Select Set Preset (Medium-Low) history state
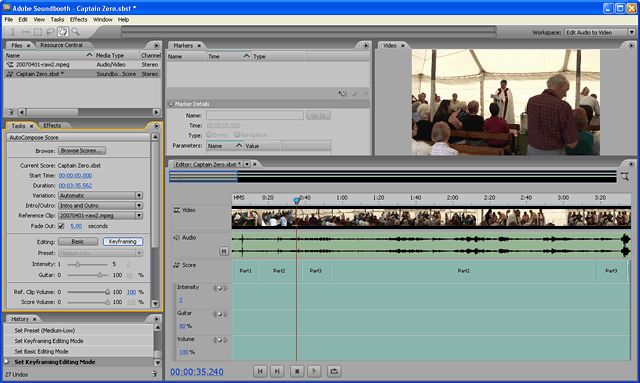Viewport: 640px width, 383px height. (x=78, y=330)
